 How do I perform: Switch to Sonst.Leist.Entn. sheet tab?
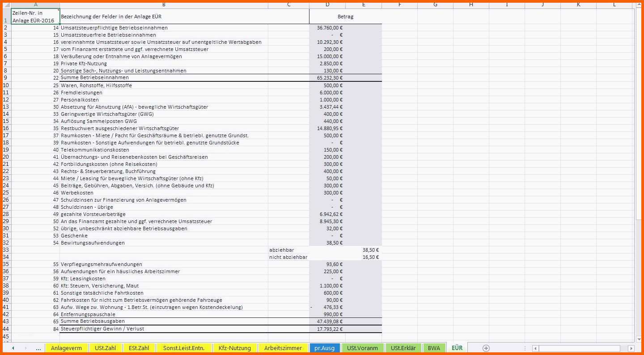(x=183, y=348)
